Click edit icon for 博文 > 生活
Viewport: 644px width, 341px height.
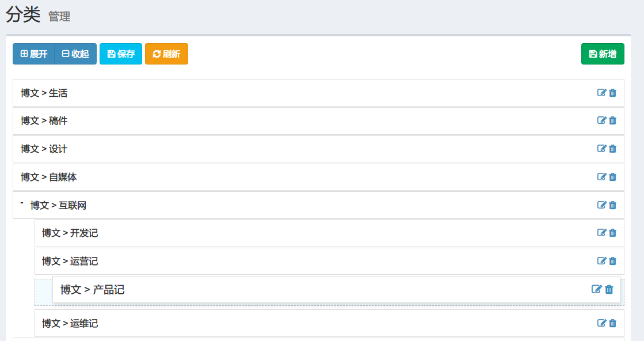(602, 93)
